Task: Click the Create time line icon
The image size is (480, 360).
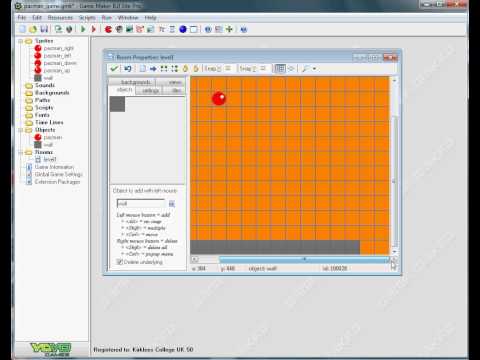Action: tap(172, 29)
